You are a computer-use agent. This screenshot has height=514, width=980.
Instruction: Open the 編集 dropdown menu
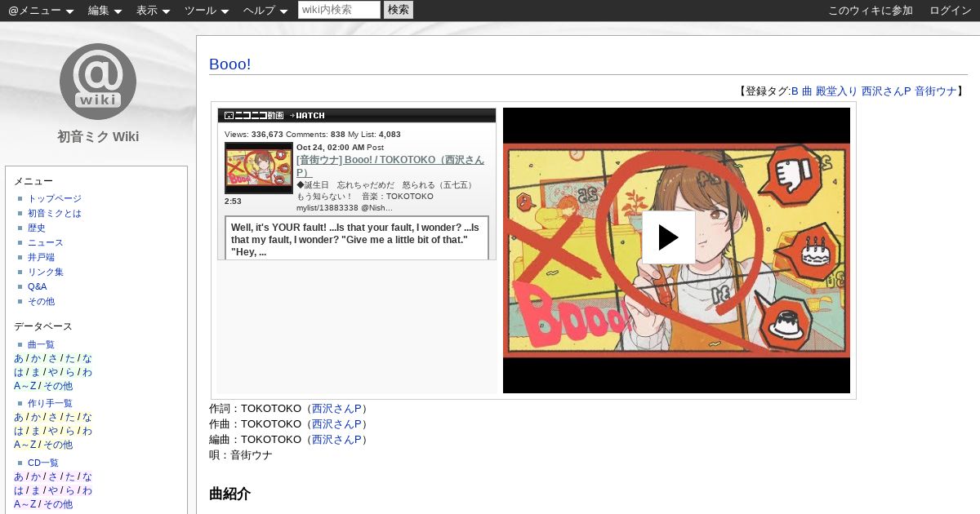tap(105, 11)
